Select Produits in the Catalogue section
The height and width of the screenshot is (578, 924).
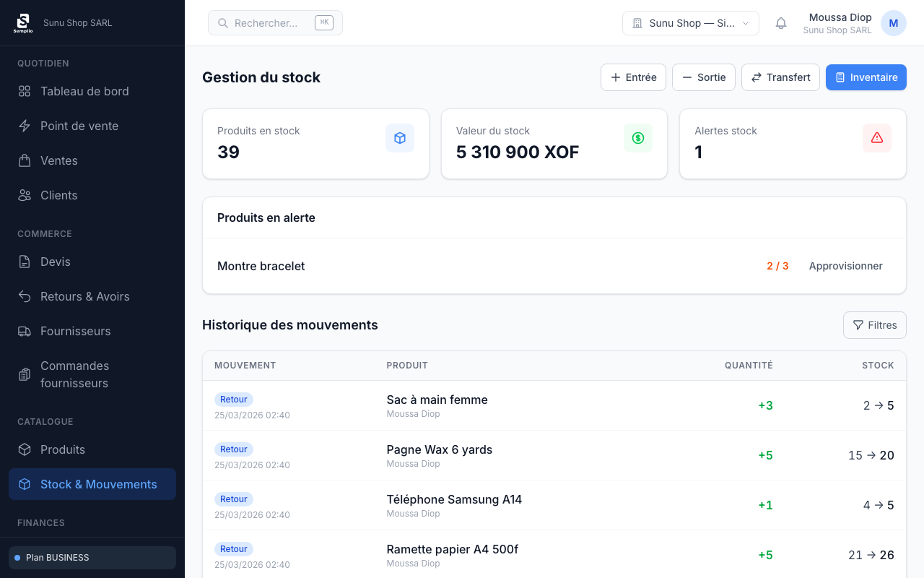point(63,449)
